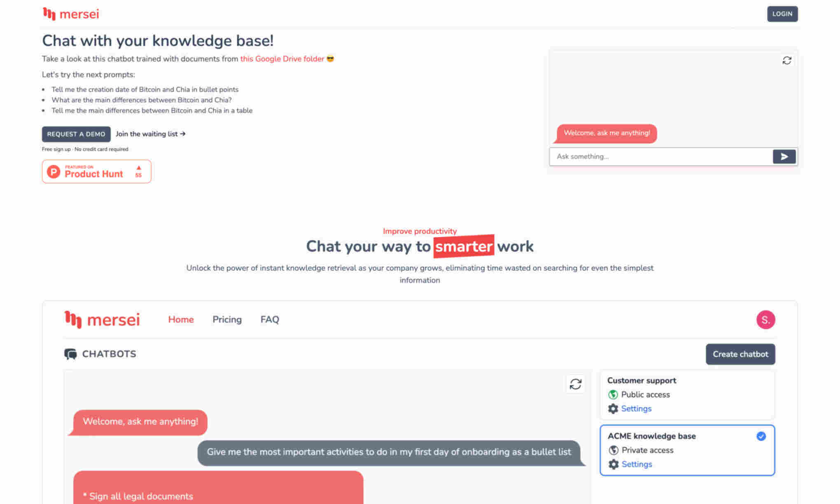Select the Home tab in Mersei app

[x=181, y=319]
